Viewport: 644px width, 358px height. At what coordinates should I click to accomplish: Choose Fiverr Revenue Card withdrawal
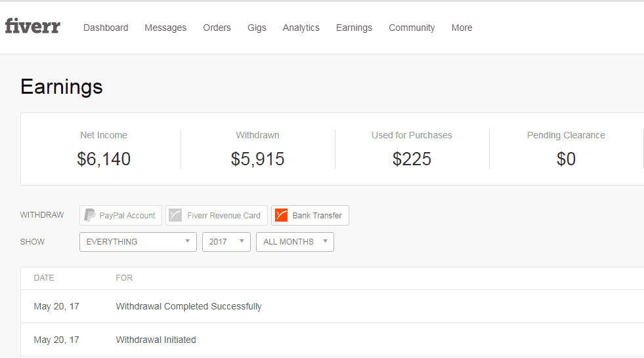point(217,215)
